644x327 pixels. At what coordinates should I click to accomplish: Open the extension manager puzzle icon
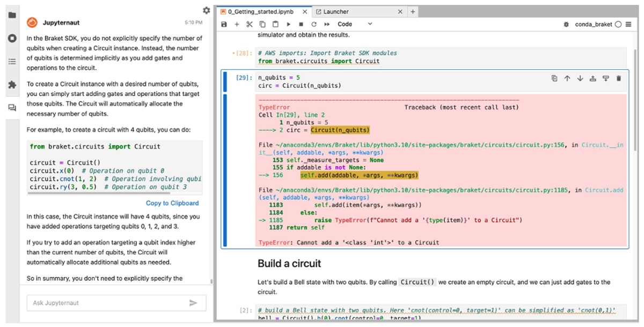coord(12,85)
